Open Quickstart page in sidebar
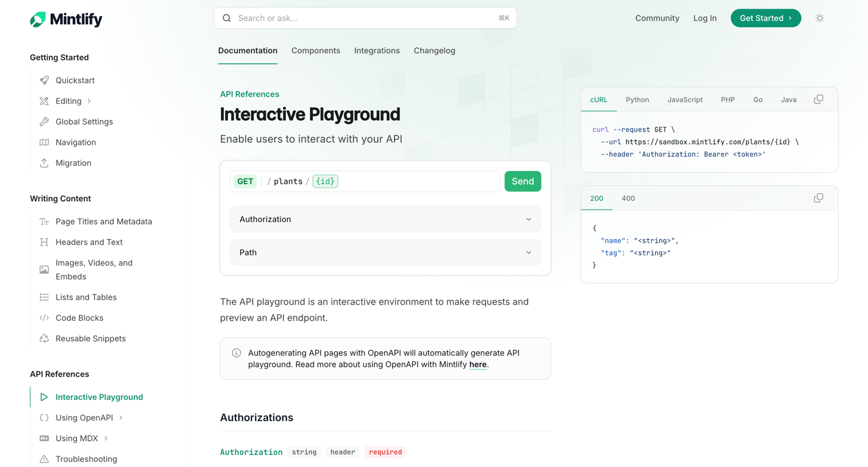 point(75,80)
